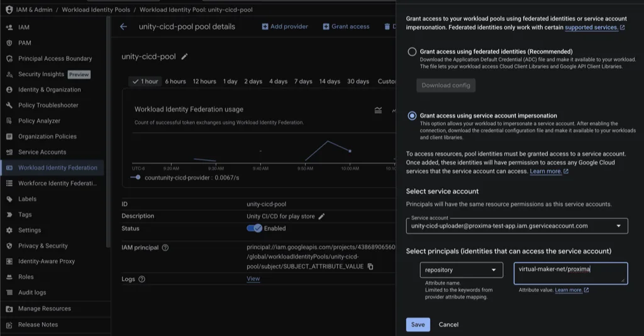The height and width of the screenshot is (336, 644).
Task: Open the Service account dropdown
Action: coord(517,226)
